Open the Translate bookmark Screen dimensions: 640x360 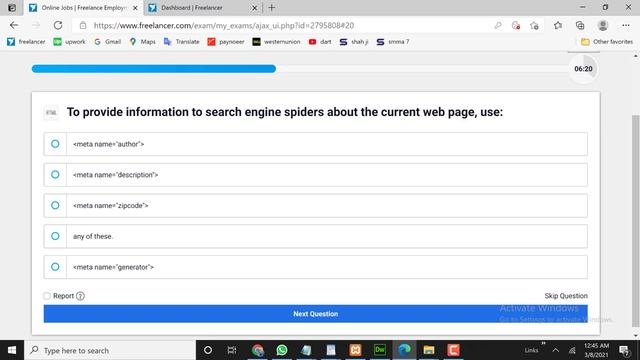tap(181, 42)
